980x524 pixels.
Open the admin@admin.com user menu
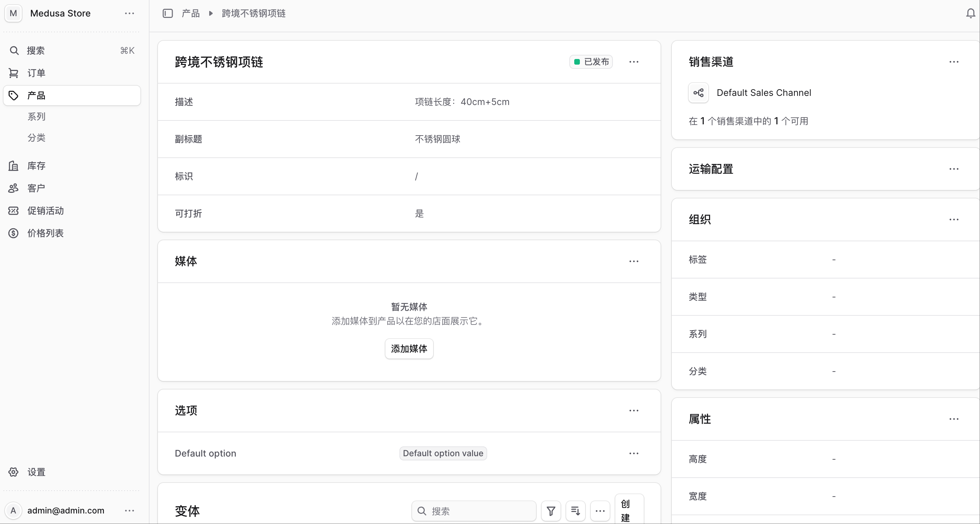130,510
